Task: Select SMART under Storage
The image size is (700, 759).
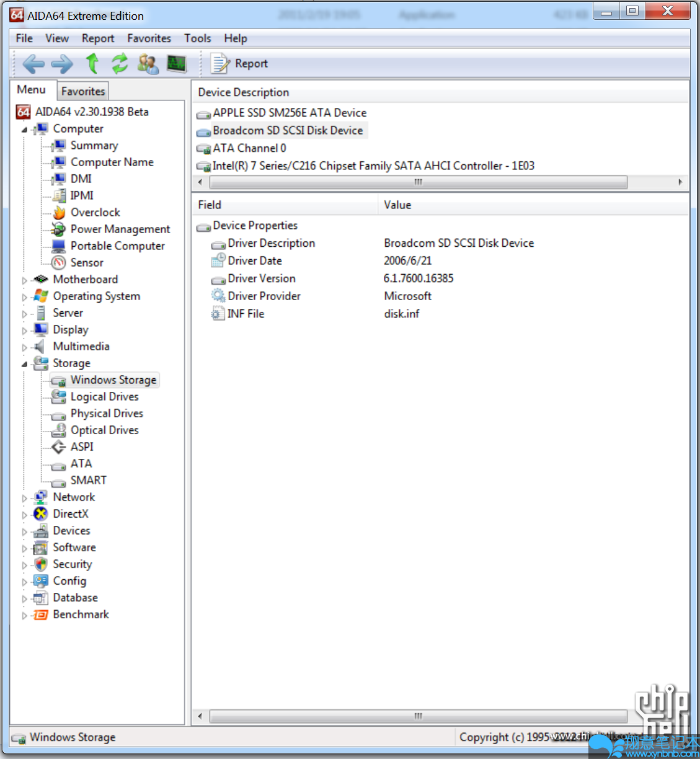Action: click(x=88, y=481)
